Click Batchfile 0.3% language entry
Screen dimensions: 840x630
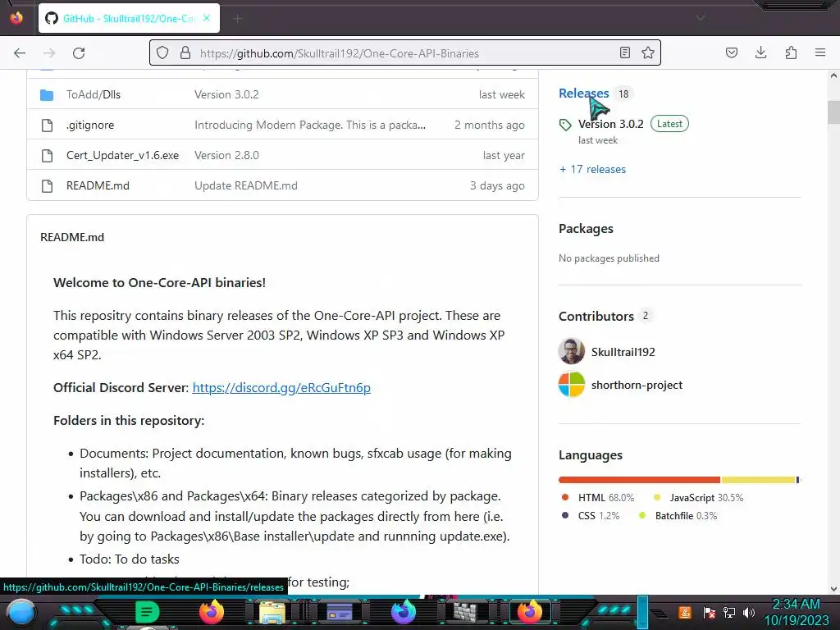tap(678, 516)
